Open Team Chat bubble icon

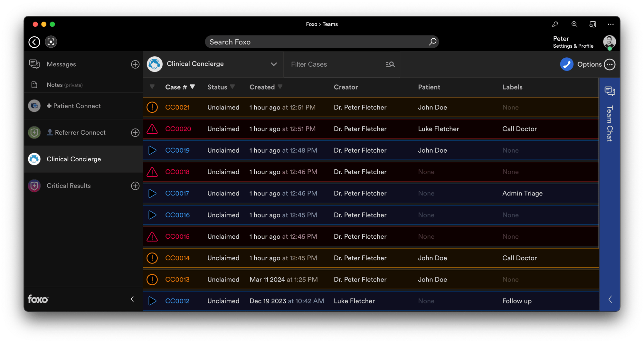(610, 91)
